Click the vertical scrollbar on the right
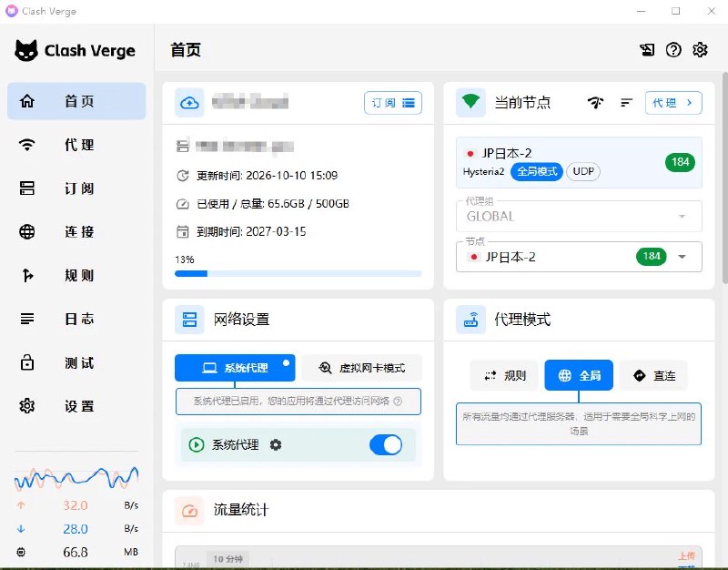 coord(724,178)
